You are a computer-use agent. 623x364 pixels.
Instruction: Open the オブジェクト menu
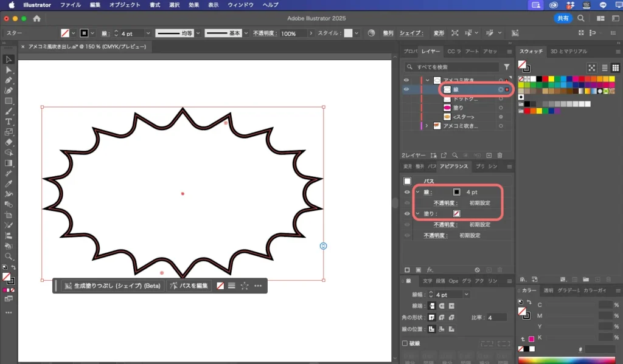[124, 5]
